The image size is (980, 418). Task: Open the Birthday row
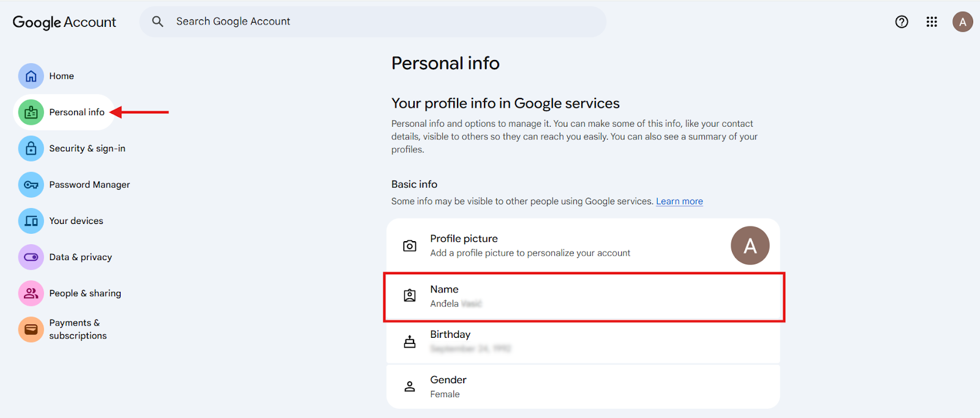click(x=583, y=341)
